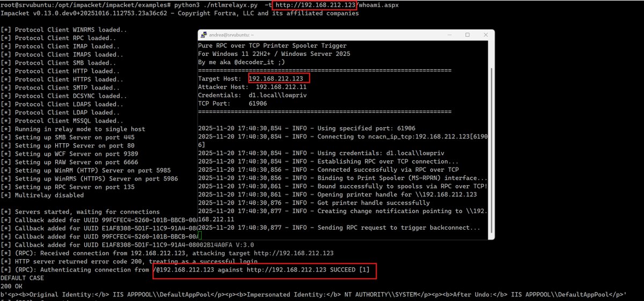The width and height of the screenshot is (644, 301).
Task: Click 'Setting up SMB Server on port 445' line
Action: (68, 137)
